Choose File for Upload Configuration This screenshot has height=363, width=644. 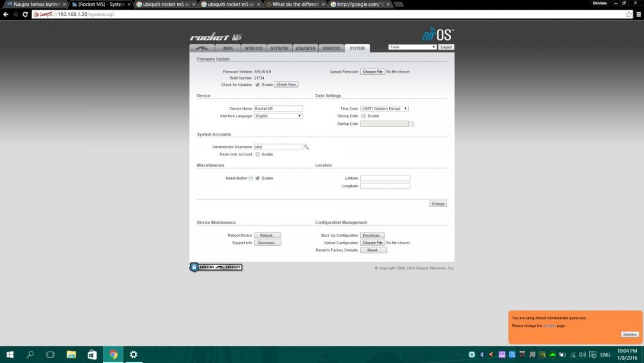pos(372,242)
